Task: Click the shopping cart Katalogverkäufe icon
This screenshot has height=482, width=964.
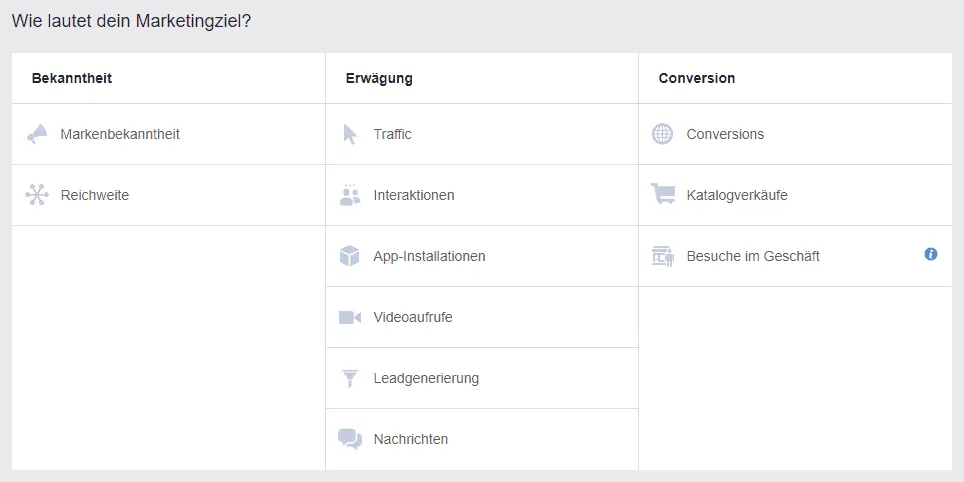Action: tap(663, 194)
